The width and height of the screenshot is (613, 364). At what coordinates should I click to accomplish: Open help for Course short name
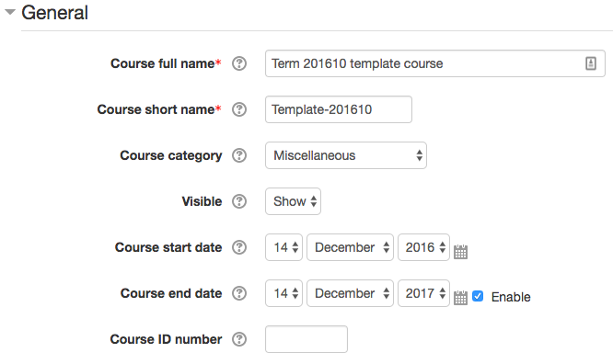pos(239,109)
